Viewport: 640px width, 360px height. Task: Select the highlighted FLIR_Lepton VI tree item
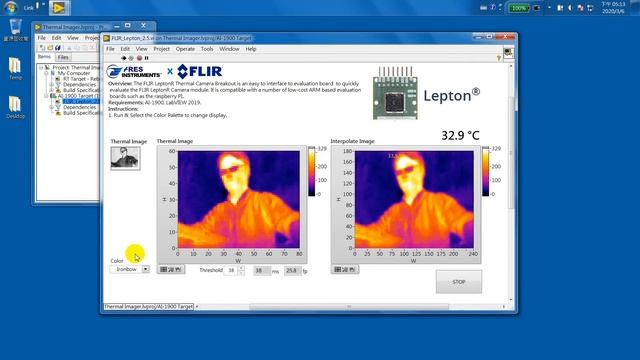point(81,101)
